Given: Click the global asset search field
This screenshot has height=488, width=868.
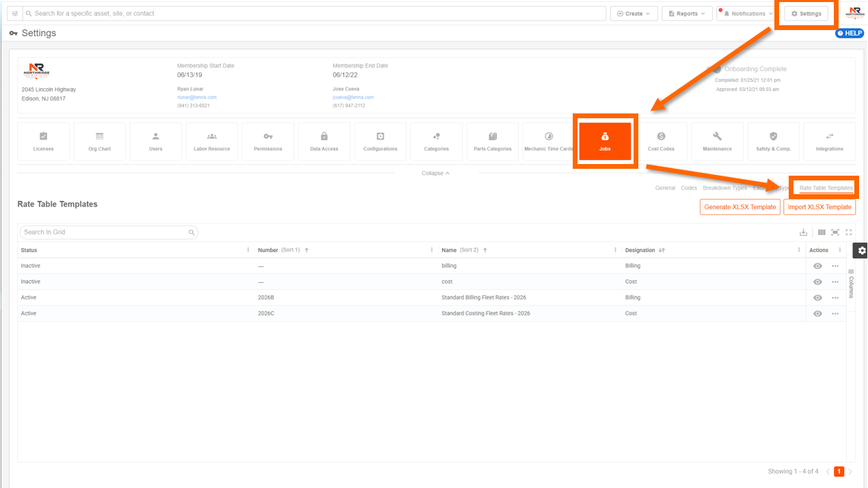Looking at the screenshot, I should (x=314, y=14).
